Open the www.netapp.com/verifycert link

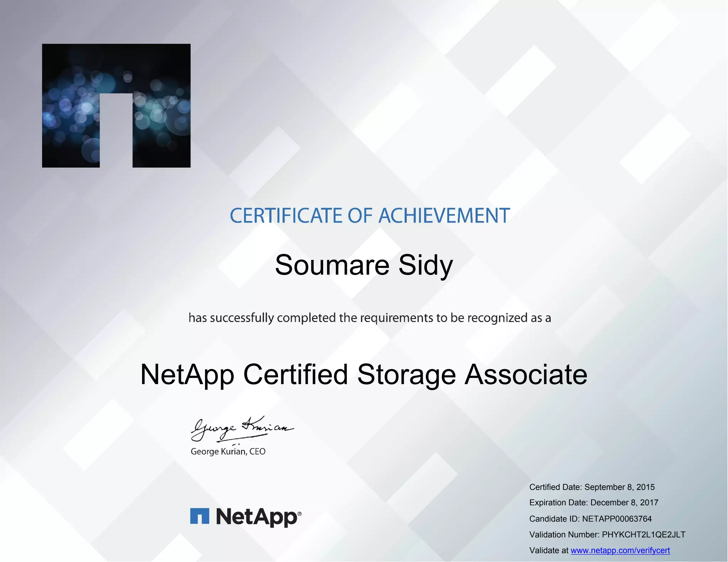point(620,550)
